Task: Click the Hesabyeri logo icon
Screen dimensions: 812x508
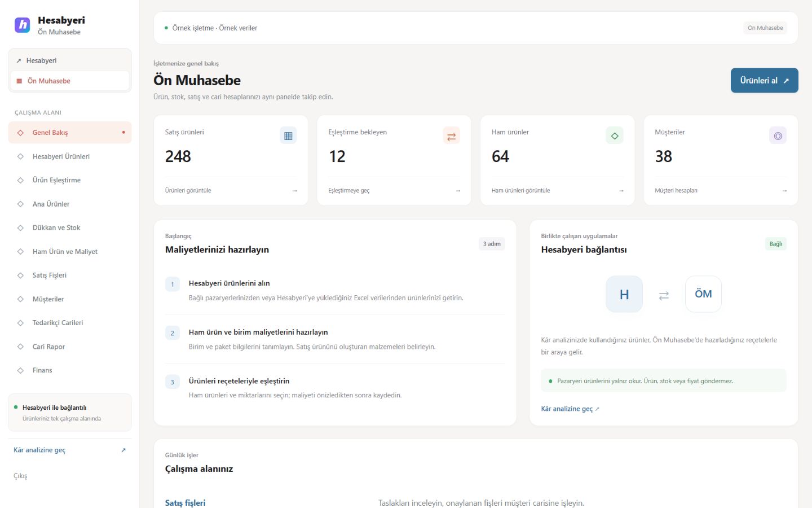Action: coord(23,25)
